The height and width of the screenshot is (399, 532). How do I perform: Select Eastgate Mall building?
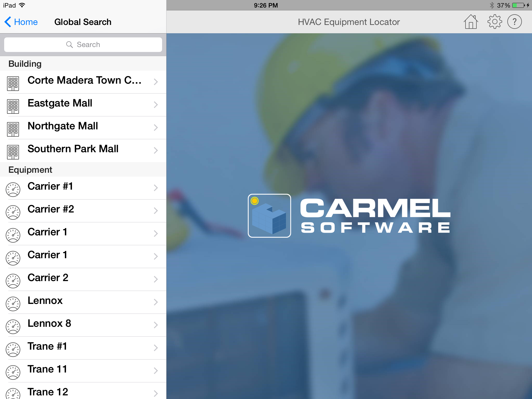click(83, 105)
